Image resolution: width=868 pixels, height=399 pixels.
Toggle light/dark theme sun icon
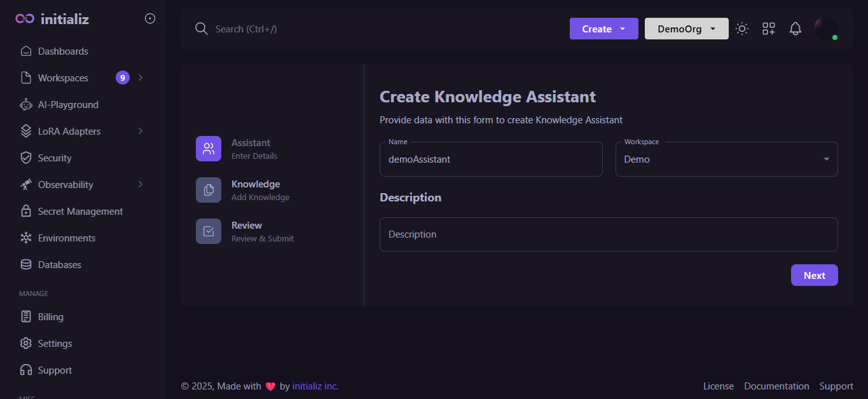click(x=742, y=29)
